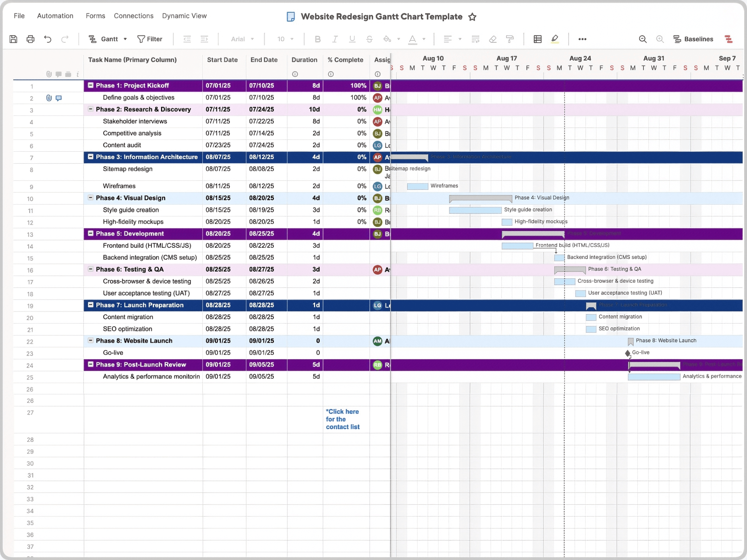Click the Format Painter icon
Screen dimensions: 747x560
pyautogui.click(x=510, y=39)
